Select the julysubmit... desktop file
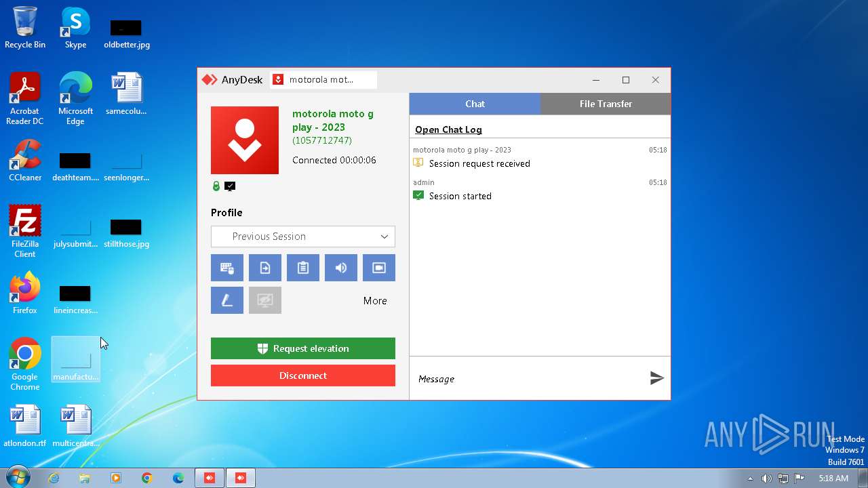868x488 pixels. [x=75, y=233]
